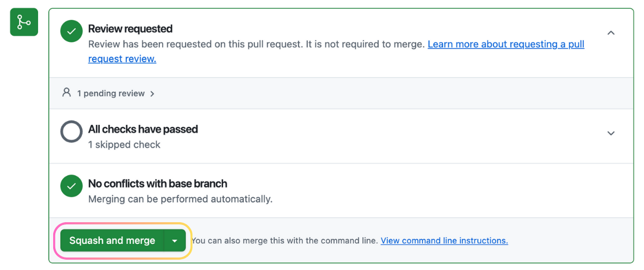Open the right chevron next to pending review
This screenshot has height=270, width=644.
coord(152,93)
